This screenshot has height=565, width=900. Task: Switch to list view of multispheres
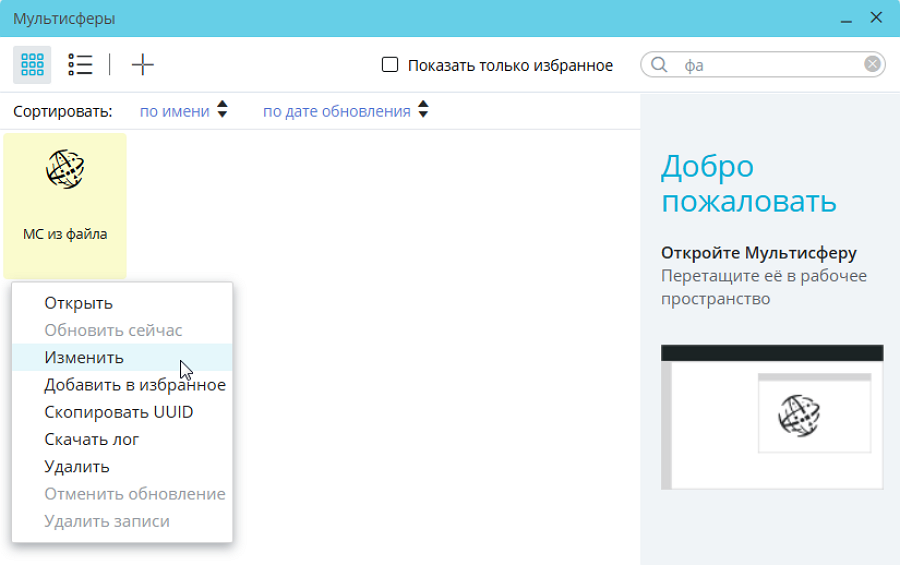tap(80, 65)
